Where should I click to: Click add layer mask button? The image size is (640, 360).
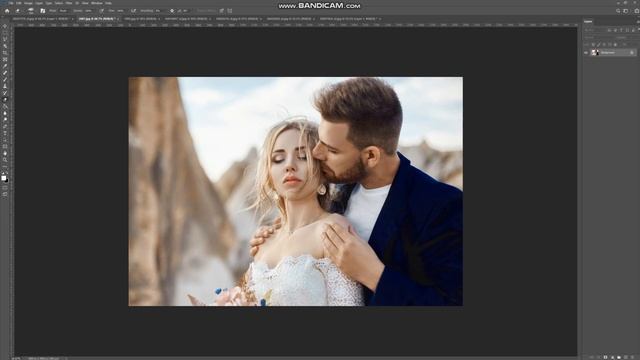[x=605, y=357]
